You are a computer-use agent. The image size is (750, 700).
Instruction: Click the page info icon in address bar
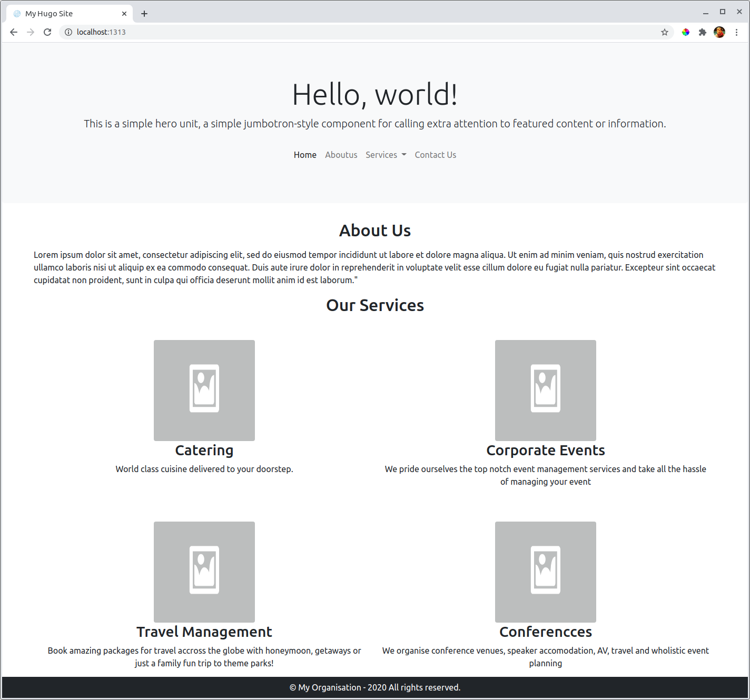68,32
